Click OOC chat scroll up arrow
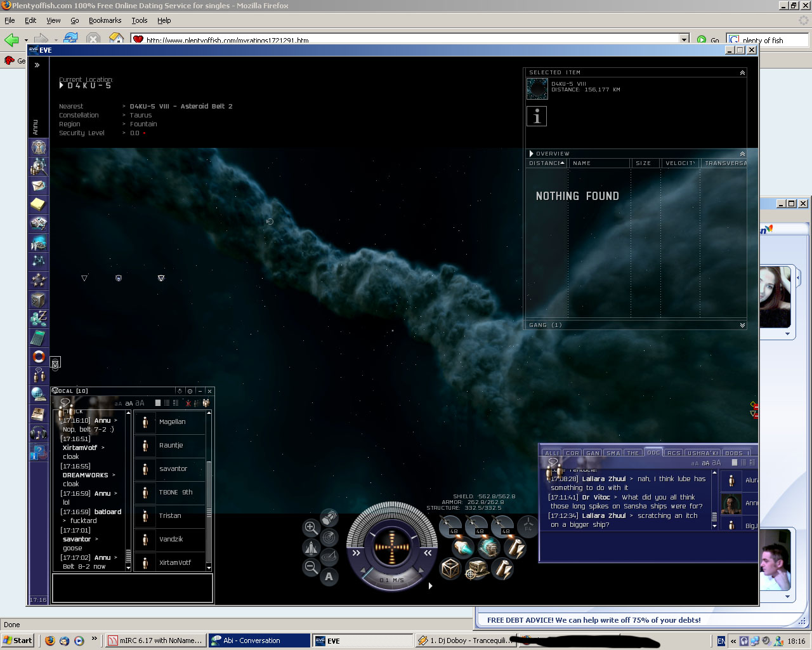The height and width of the screenshot is (650, 812). [714, 472]
